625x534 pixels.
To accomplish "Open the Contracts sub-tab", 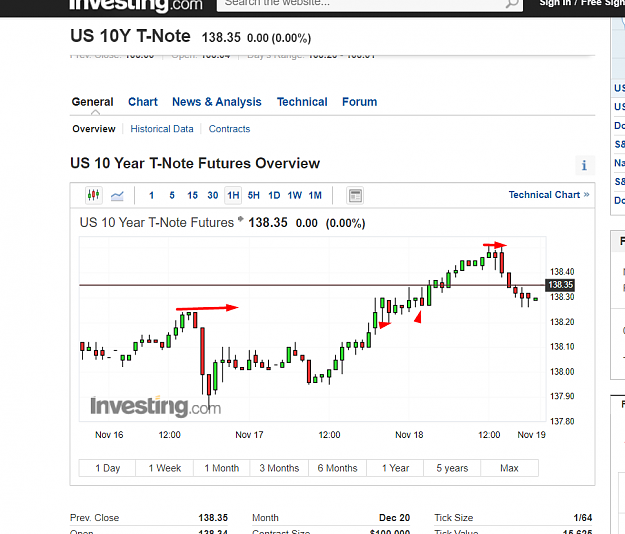I will 230,129.
